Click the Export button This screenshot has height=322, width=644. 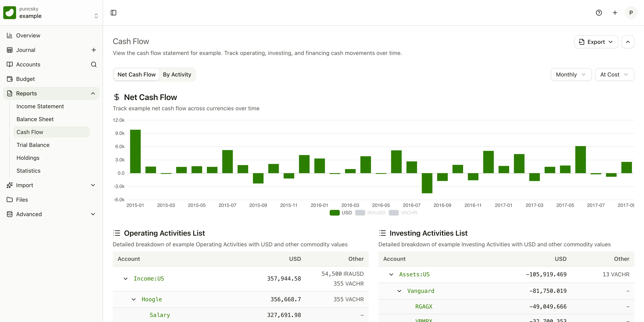pyautogui.click(x=596, y=42)
